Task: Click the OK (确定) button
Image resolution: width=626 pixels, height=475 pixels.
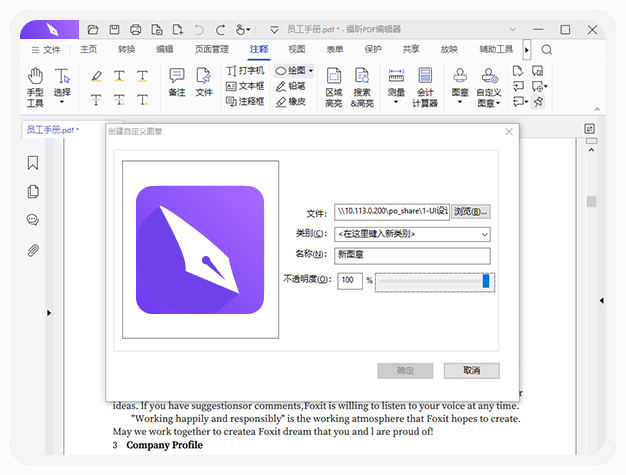Action: click(405, 370)
